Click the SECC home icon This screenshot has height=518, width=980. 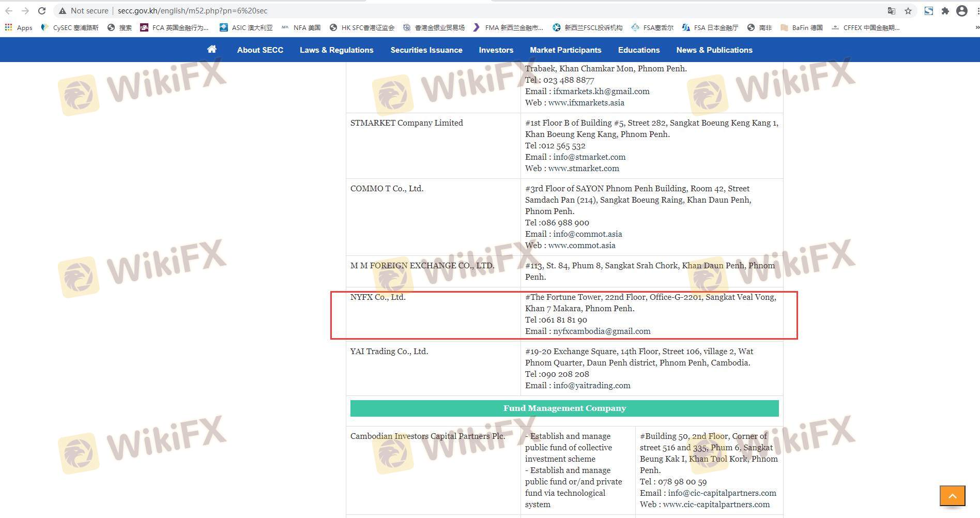[x=212, y=50]
